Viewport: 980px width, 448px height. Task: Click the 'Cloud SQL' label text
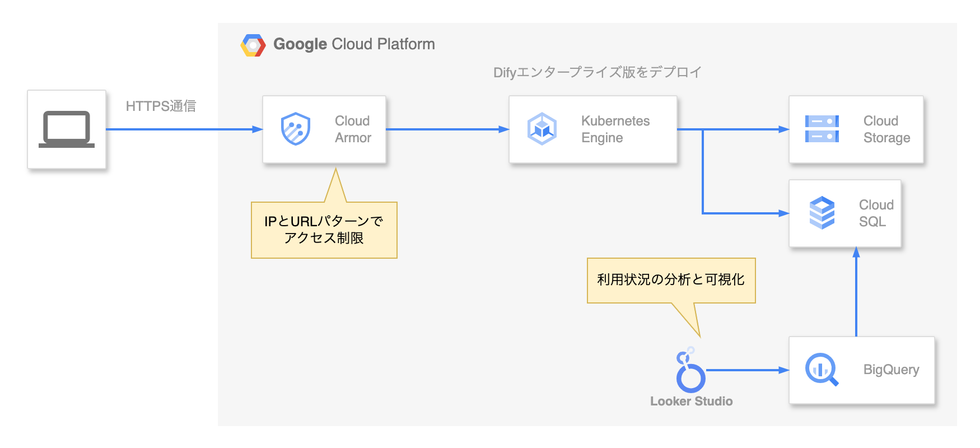[876, 213]
